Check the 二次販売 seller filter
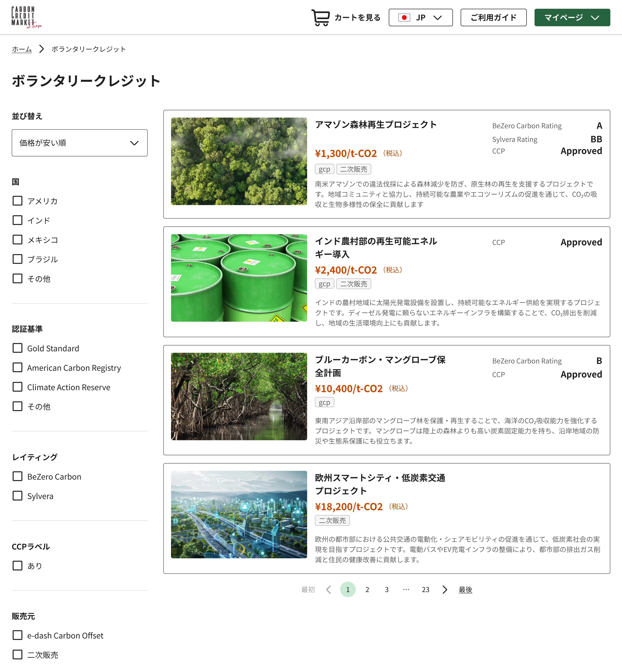Screen dimensions: 622x672 pyautogui.click(x=17, y=655)
